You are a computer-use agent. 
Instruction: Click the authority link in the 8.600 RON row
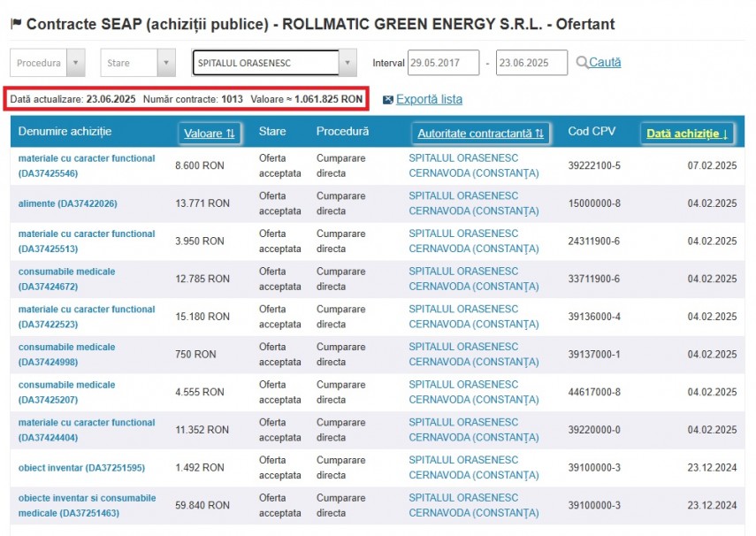tap(474, 165)
